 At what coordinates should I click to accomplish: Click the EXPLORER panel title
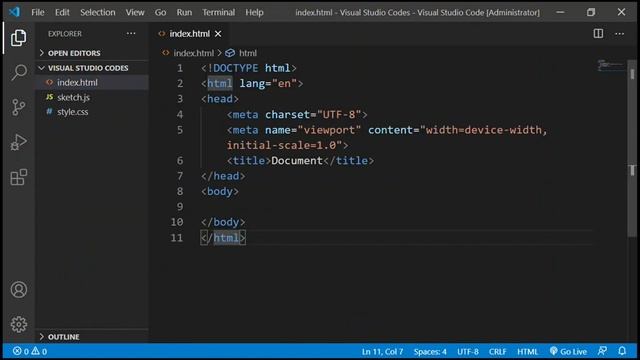(x=65, y=34)
